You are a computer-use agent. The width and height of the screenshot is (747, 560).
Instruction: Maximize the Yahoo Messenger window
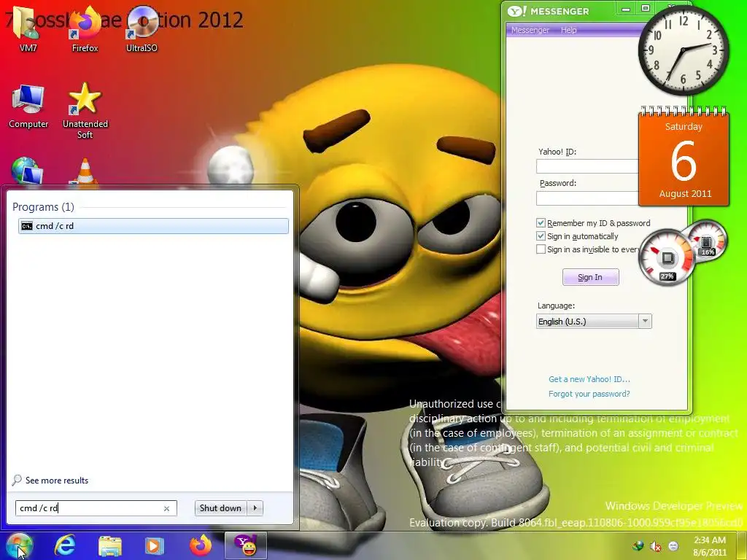coord(646,9)
